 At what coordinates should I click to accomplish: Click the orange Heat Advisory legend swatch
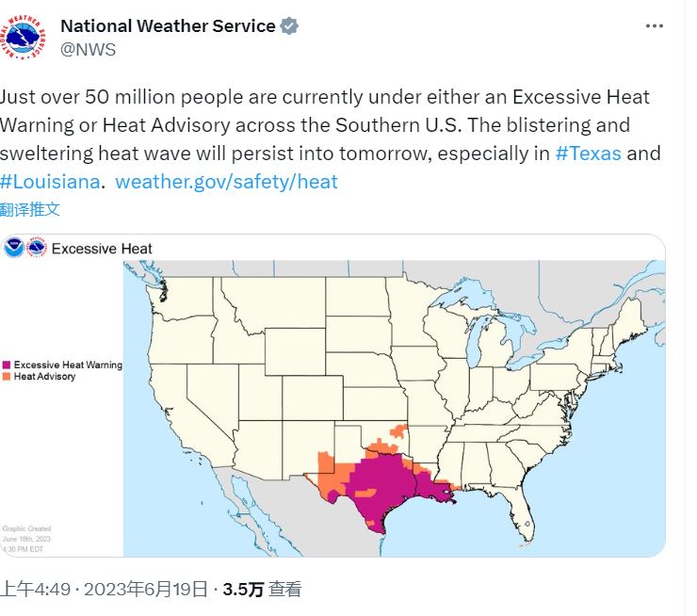pyautogui.click(x=7, y=376)
